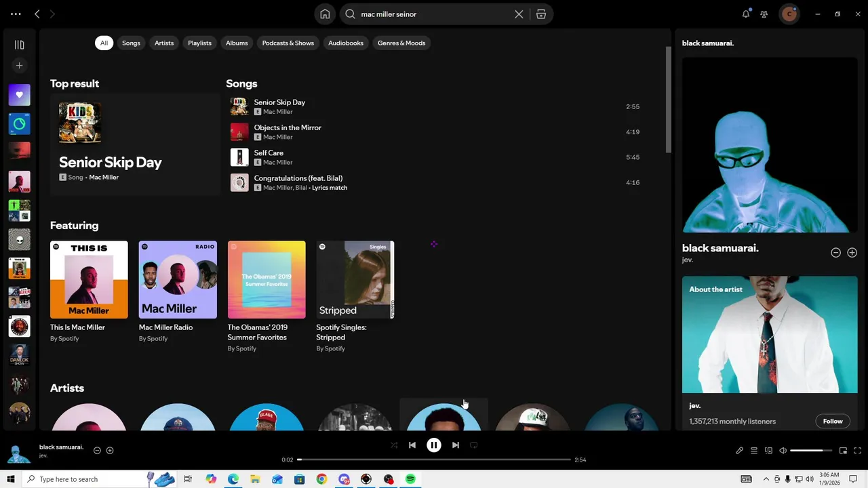Select the Genres & Moods filter chip
Viewport: 868px width, 488px height.
(x=401, y=43)
